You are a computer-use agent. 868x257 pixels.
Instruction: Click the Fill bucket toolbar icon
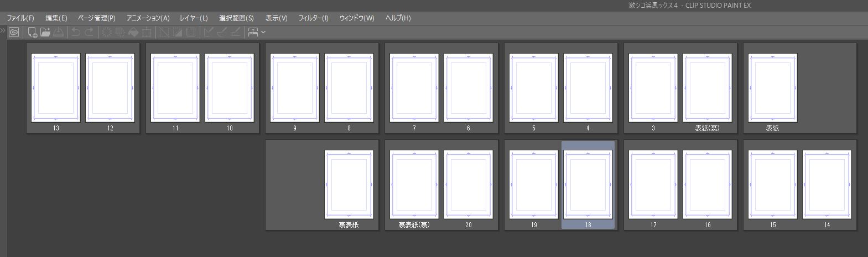click(x=133, y=32)
